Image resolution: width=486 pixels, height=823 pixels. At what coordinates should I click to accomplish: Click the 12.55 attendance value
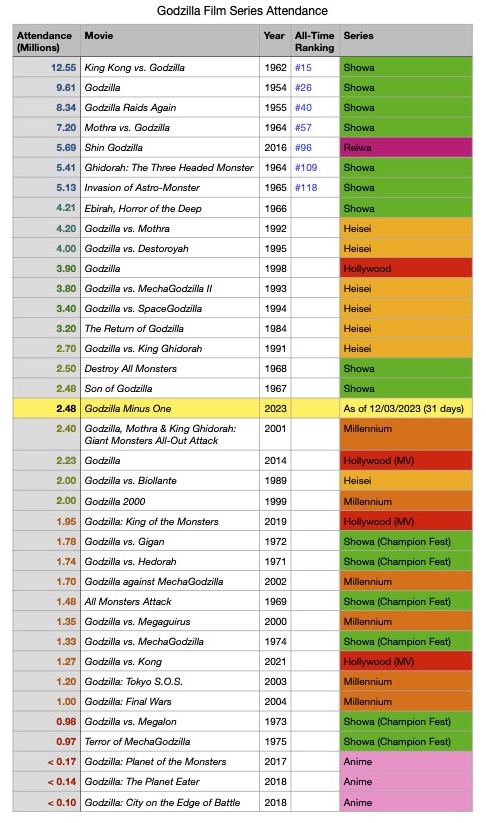pyautogui.click(x=64, y=68)
